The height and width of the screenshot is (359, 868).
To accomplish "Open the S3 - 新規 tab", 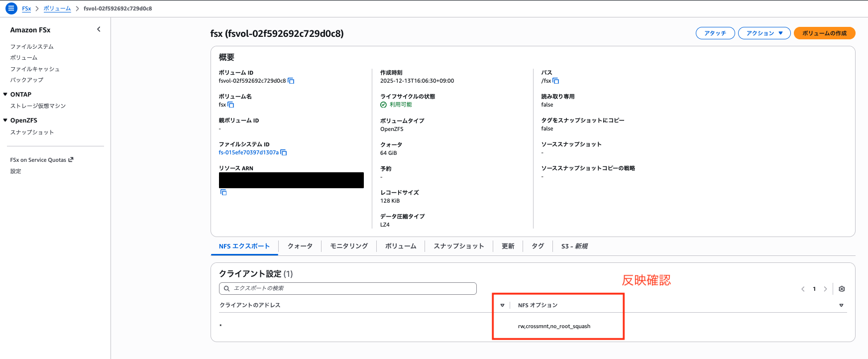I will click(x=574, y=246).
